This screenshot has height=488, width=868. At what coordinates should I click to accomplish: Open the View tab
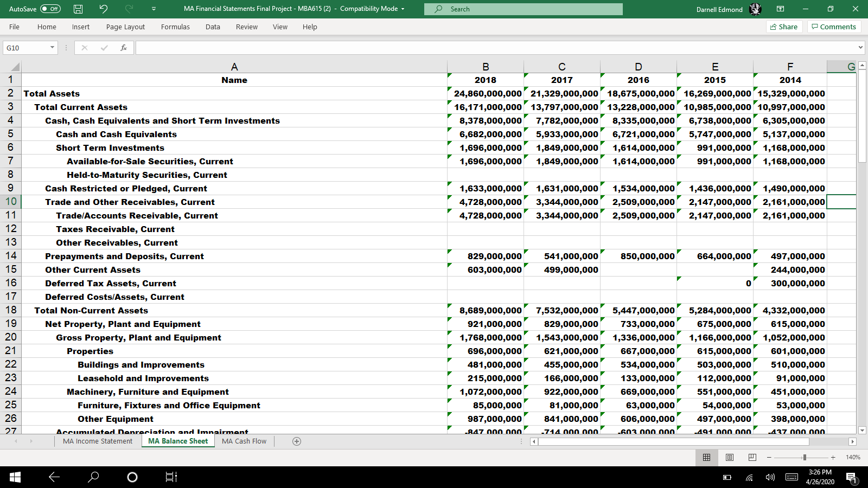[280, 27]
